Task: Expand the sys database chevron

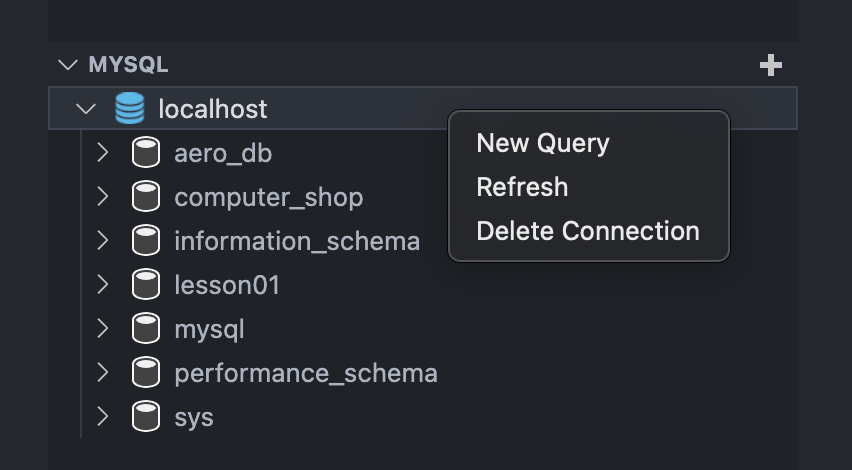Action: point(102,416)
